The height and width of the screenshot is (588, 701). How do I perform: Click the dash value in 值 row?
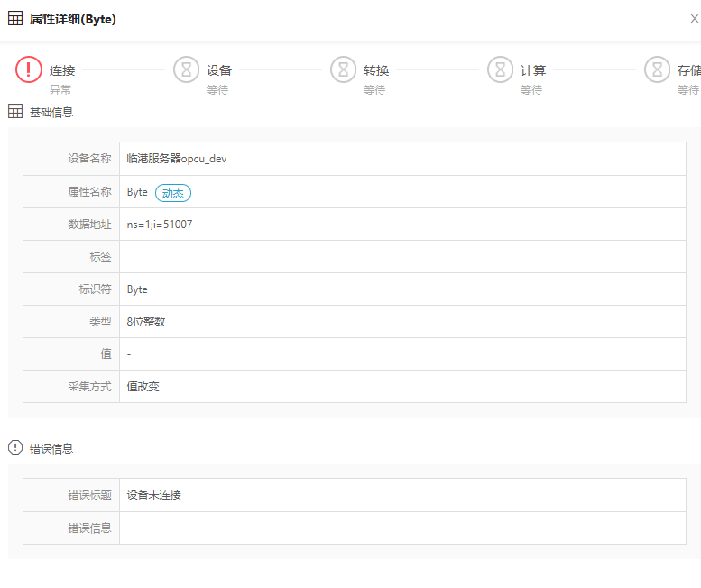129,354
